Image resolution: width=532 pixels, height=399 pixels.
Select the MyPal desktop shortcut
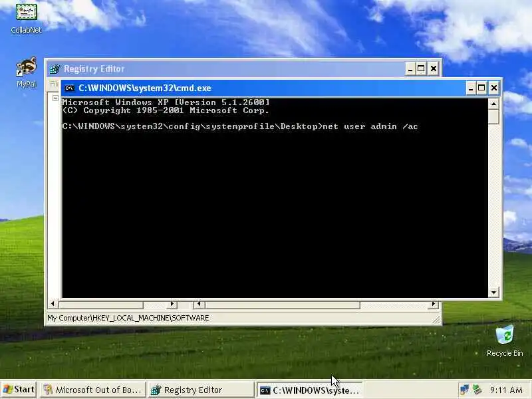[x=26, y=72]
